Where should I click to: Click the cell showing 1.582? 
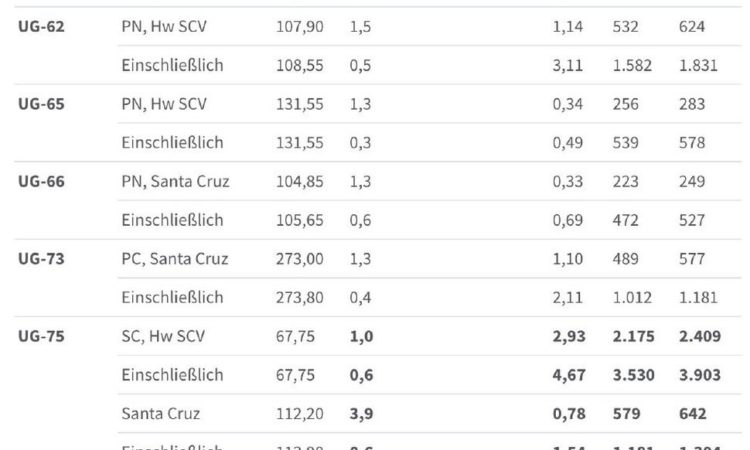pyautogui.click(x=632, y=66)
